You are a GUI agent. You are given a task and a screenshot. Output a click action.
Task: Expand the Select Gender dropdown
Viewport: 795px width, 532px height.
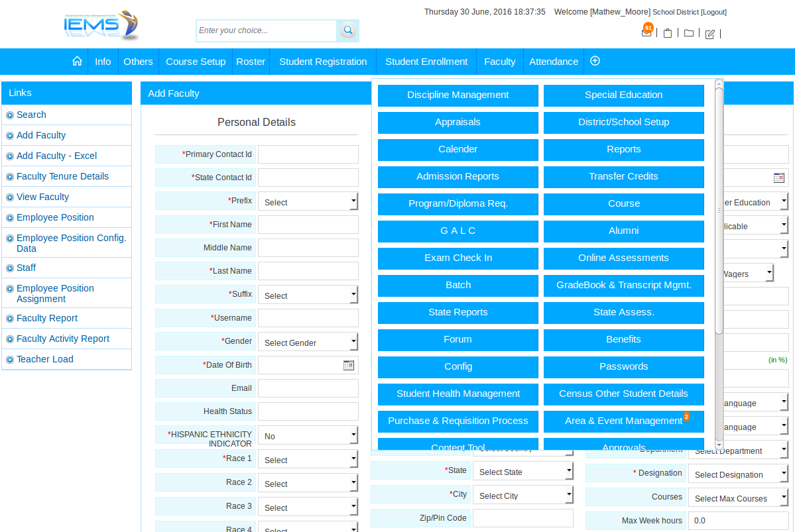308,342
